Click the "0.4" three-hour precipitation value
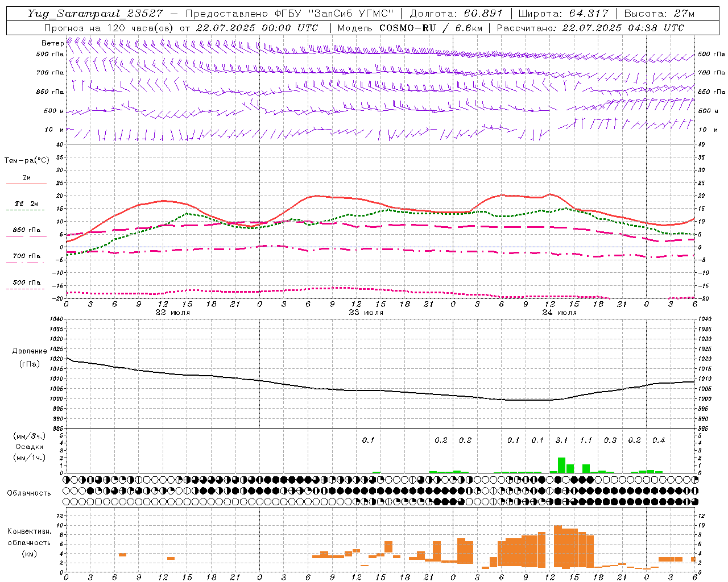Screen dimensions: 728x582 tap(659, 440)
